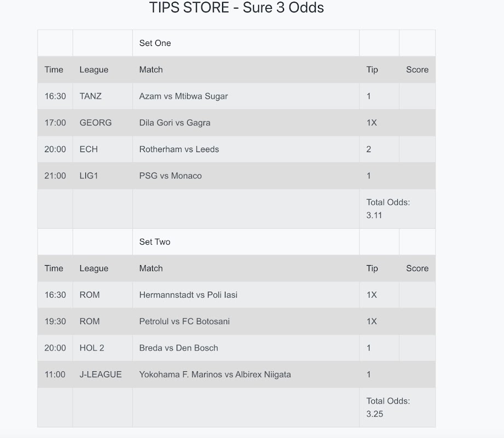Click the Dila Gori vs Gagra match
504x438 pixels.
pos(175,123)
